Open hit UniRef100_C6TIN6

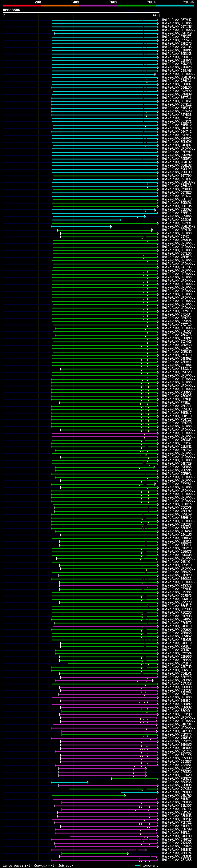pyautogui.click(x=176, y=26)
